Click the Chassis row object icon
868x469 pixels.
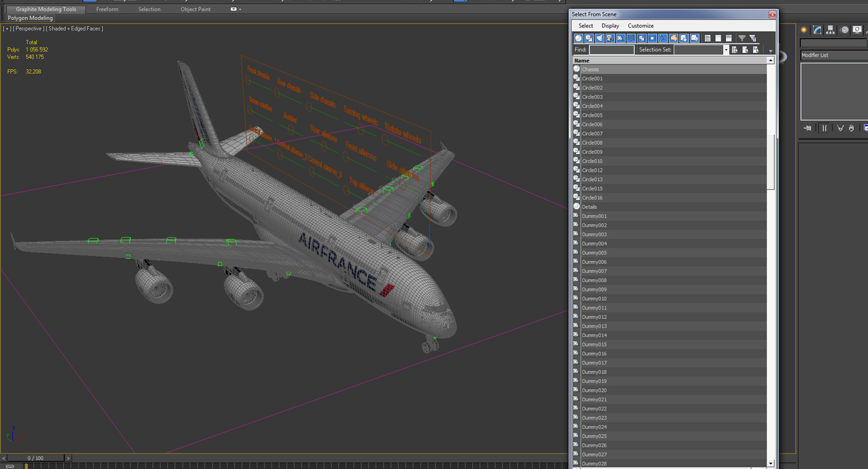[x=577, y=69]
